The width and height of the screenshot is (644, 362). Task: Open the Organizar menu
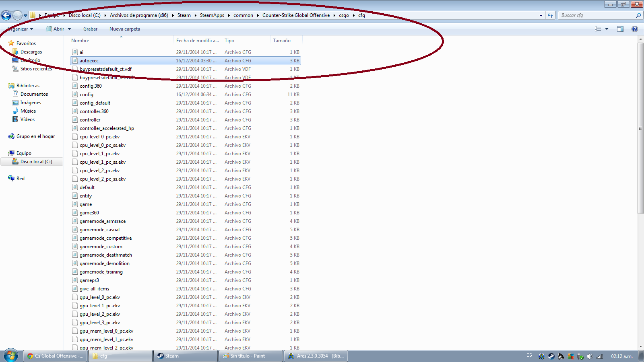click(20, 29)
